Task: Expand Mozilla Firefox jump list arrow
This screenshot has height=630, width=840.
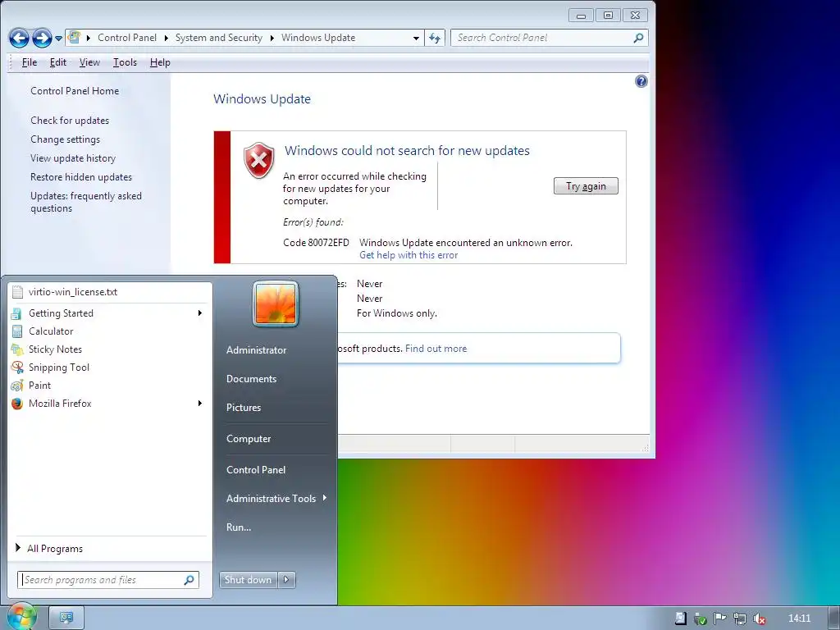Action: coord(200,404)
